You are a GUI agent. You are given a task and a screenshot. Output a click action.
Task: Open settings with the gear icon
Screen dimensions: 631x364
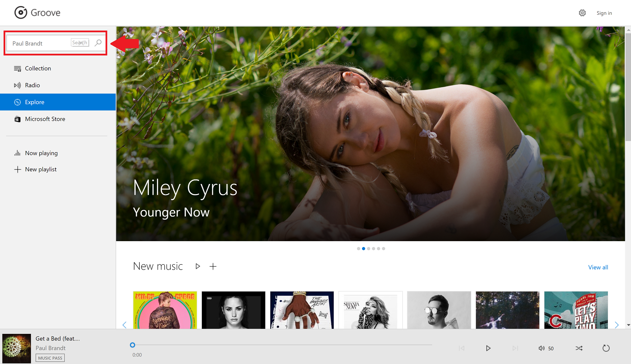click(582, 13)
